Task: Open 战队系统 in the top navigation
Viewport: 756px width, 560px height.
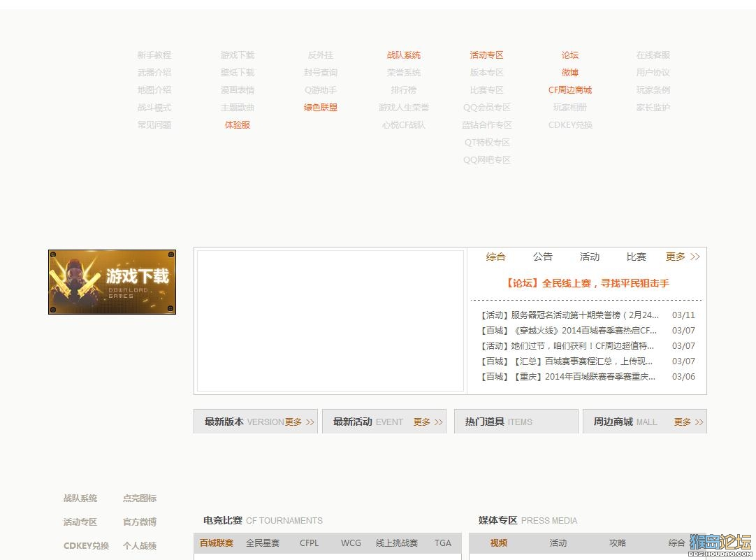Action: tap(404, 55)
